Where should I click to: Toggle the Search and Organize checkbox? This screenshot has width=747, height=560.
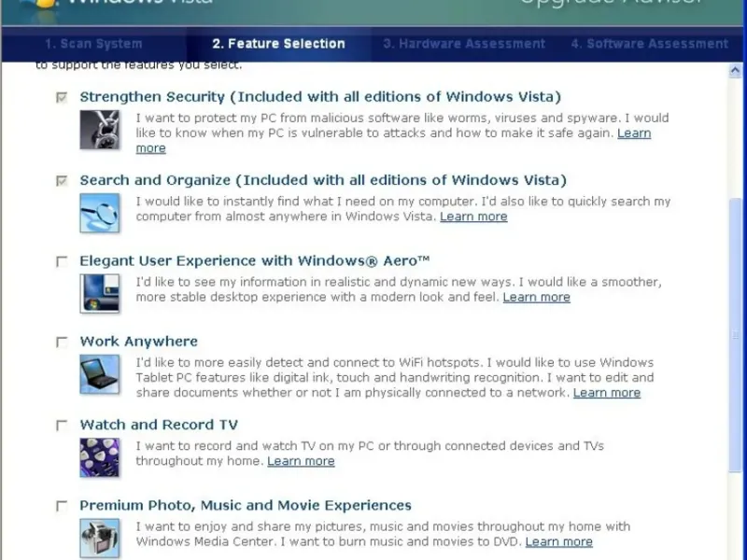pos(62,181)
